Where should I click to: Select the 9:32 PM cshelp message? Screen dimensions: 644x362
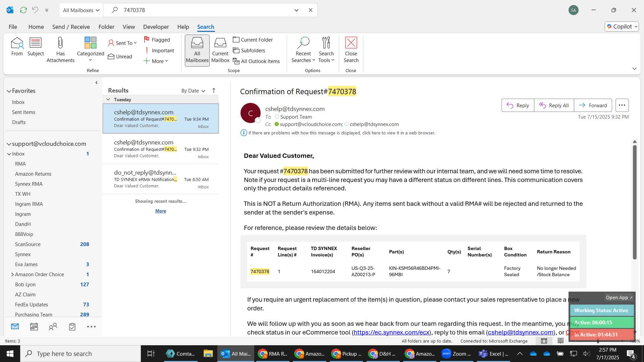[161, 149]
